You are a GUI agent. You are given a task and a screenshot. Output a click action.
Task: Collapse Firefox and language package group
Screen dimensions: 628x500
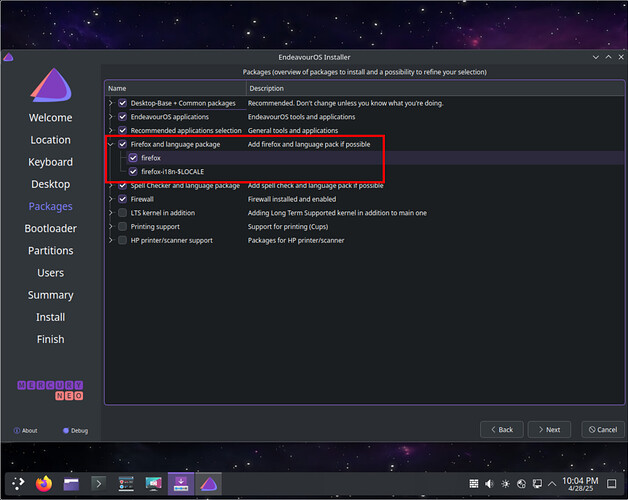[111, 144]
